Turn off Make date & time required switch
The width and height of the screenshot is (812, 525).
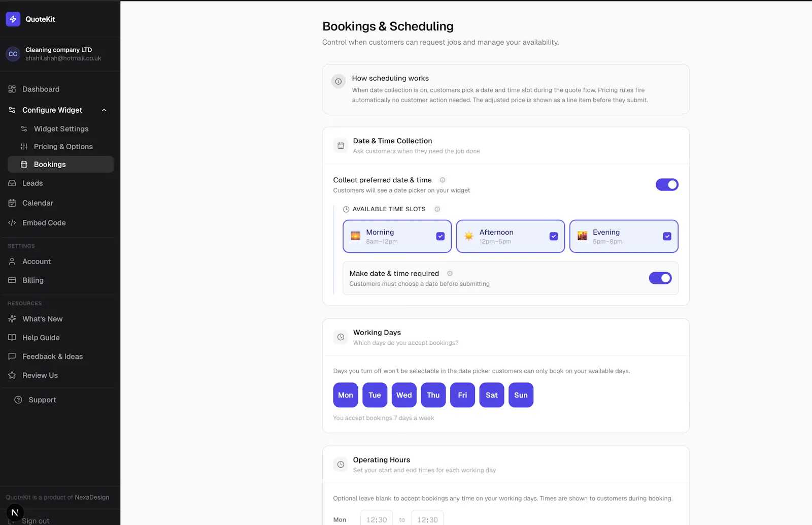coord(660,278)
